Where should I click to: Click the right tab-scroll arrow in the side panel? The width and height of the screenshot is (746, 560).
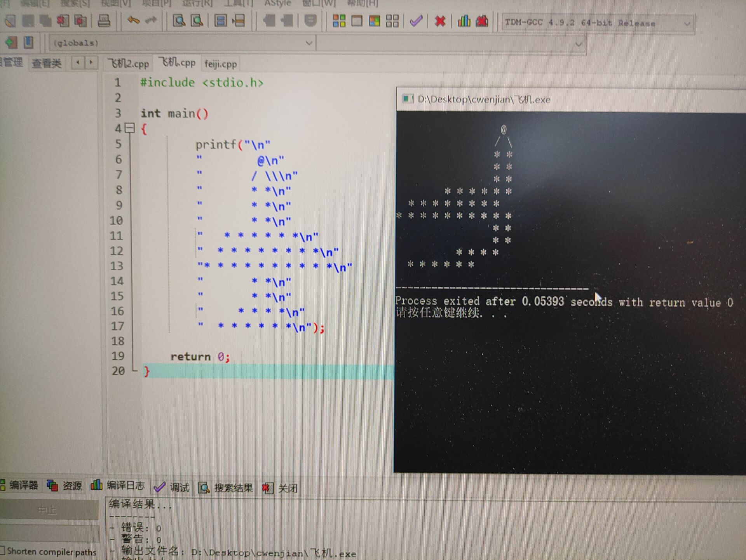[x=91, y=62]
